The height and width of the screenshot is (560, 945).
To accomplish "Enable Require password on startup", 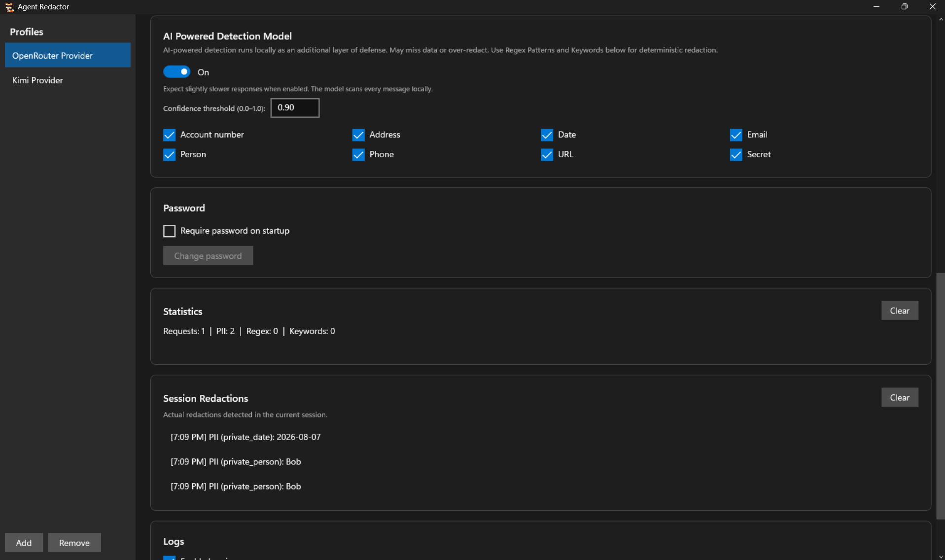I will point(169,231).
